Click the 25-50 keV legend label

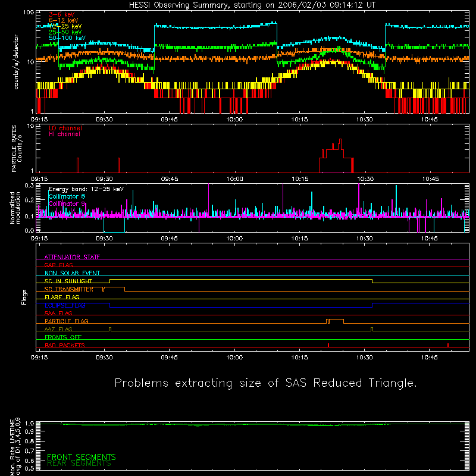click(65, 32)
